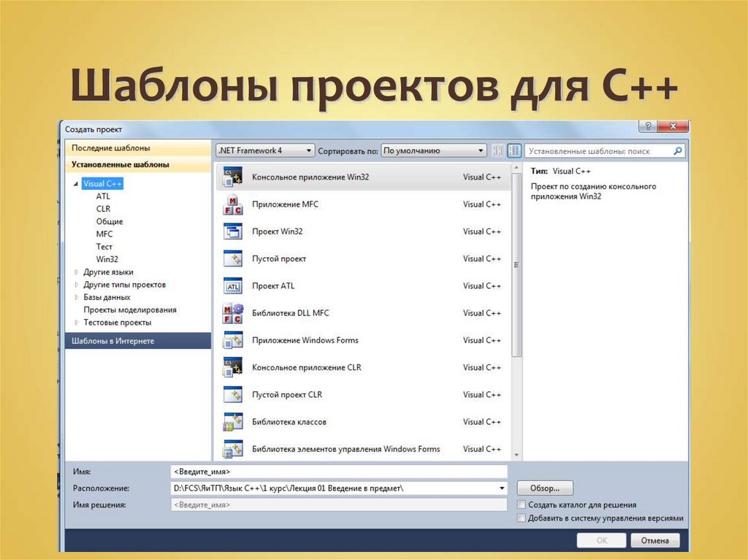Enable 'Создать каталог для решения' checkbox
748x560 pixels.
(521, 505)
